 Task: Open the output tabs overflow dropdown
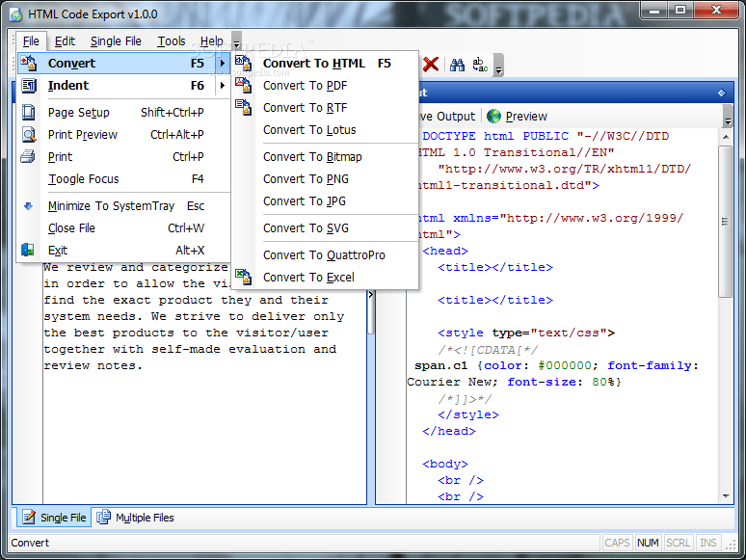(728, 117)
